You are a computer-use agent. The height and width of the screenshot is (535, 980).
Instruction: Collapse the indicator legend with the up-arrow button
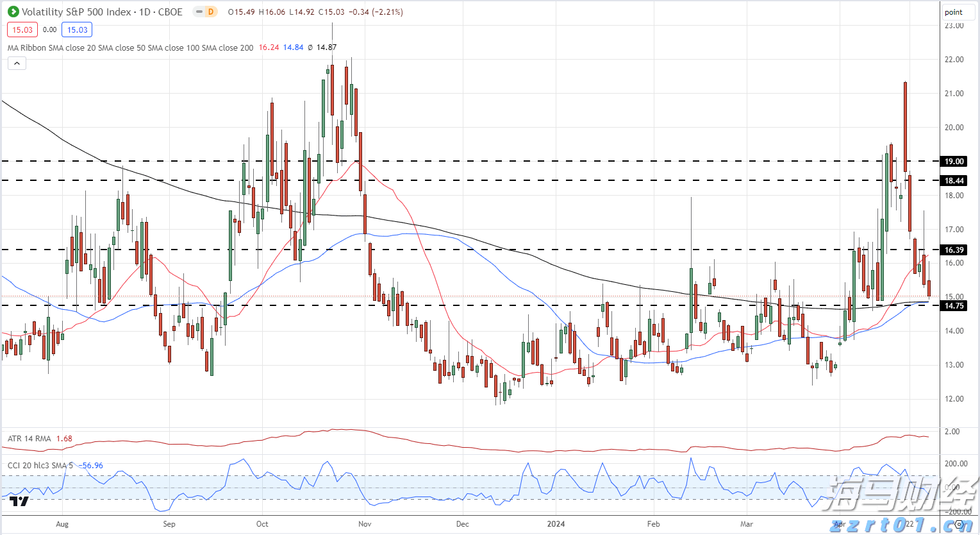17,63
